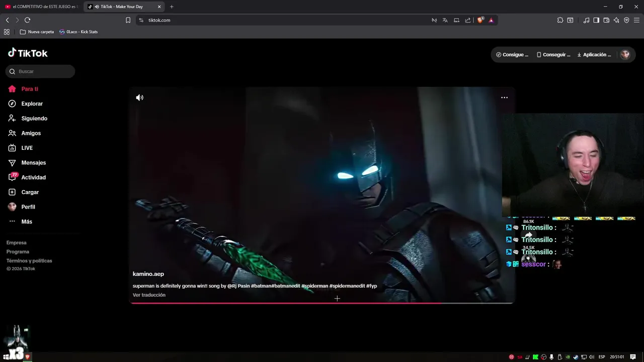Expand Términos y políticas section
Screen dimensions: 644x362
pyautogui.click(x=29, y=261)
